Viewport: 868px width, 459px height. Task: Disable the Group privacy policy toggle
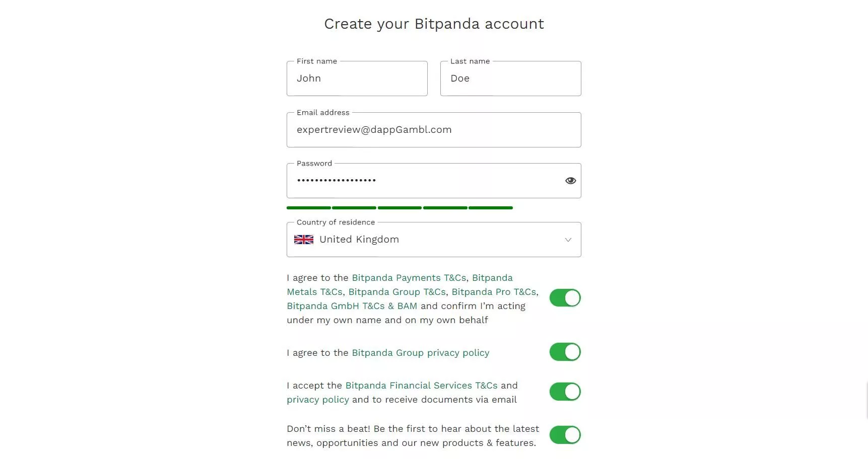click(565, 352)
